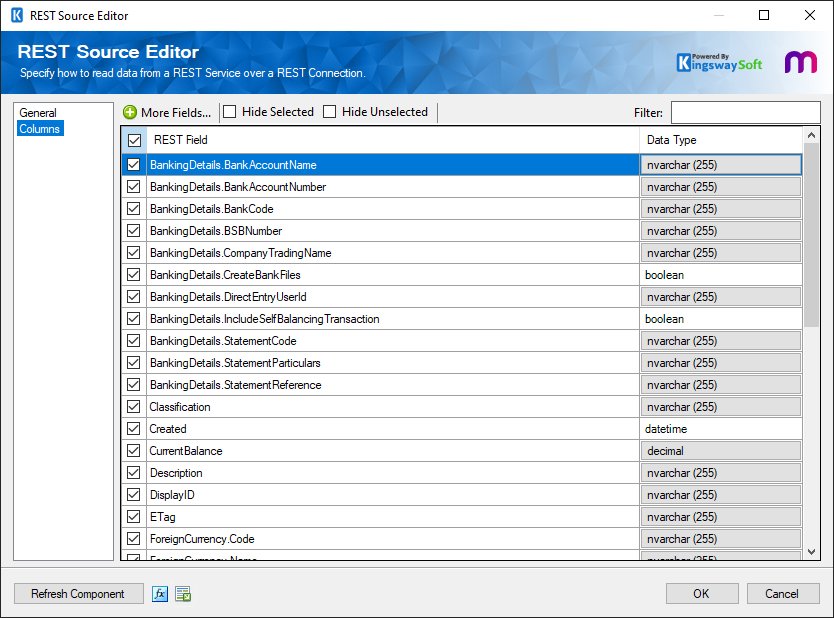Close the REST Source Editor window

click(x=810, y=15)
